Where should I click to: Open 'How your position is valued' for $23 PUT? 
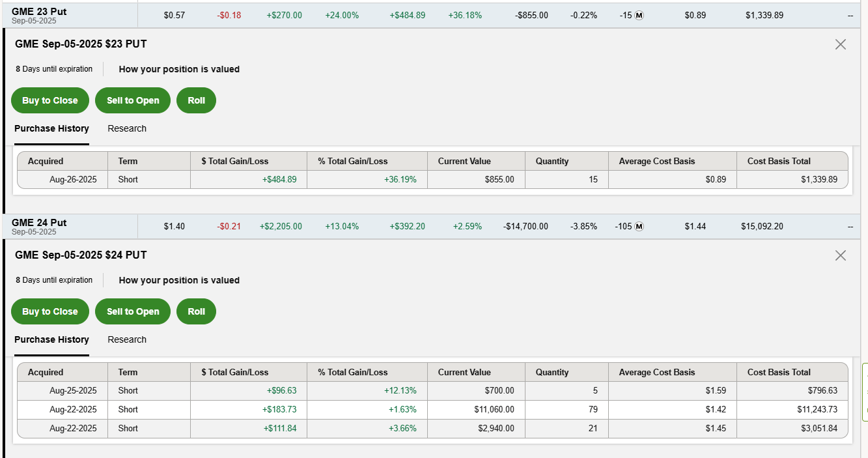(179, 69)
